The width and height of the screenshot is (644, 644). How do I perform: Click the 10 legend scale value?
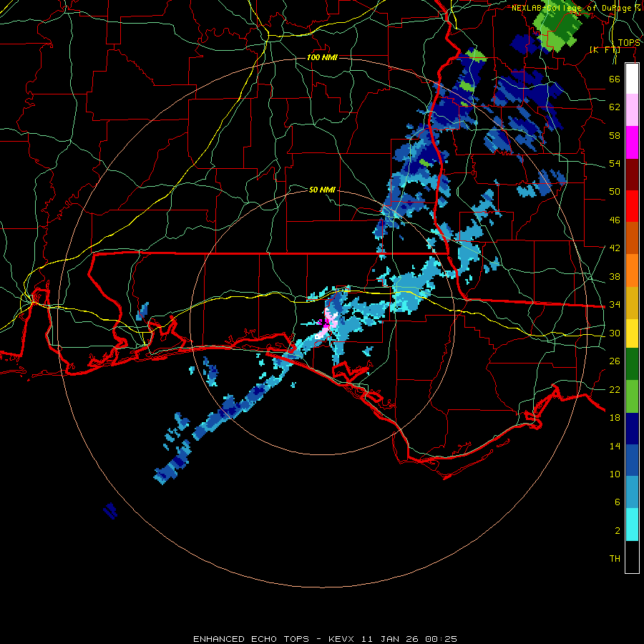pyautogui.click(x=615, y=474)
